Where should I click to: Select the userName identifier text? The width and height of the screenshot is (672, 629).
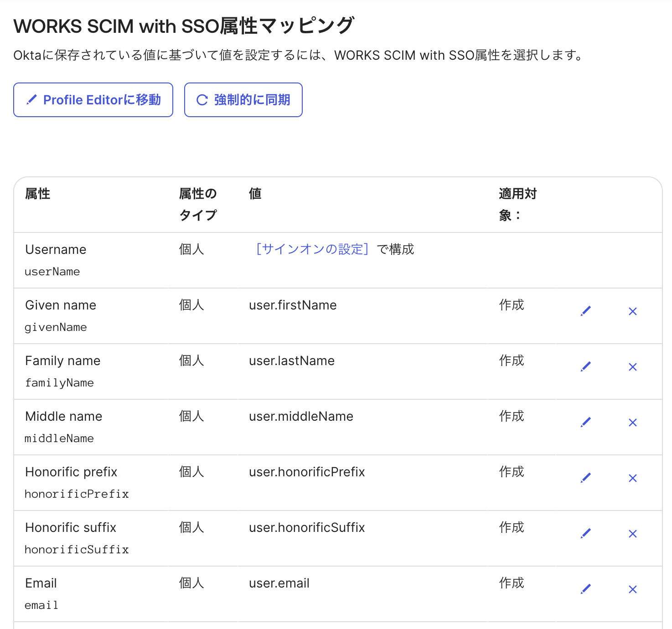(x=52, y=272)
